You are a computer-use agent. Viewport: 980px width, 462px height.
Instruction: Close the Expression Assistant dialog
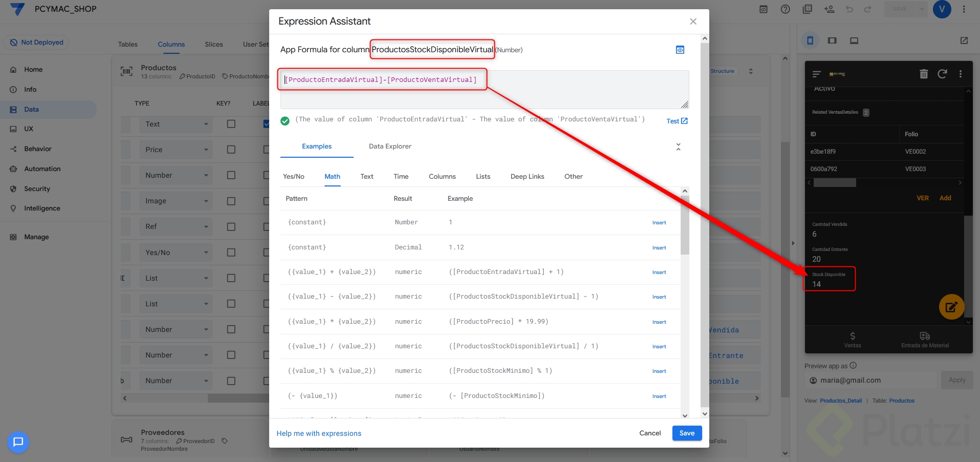pyautogui.click(x=693, y=22)
